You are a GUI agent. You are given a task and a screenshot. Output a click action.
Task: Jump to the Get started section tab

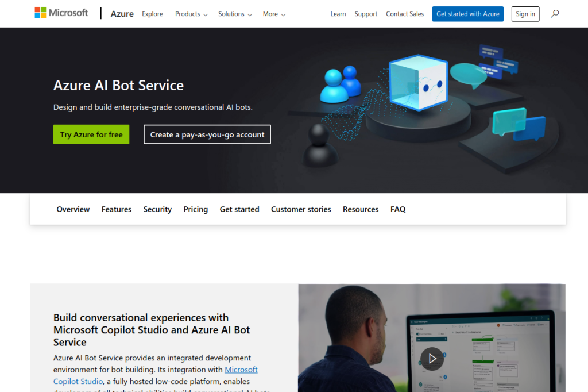tap(239, 209)
